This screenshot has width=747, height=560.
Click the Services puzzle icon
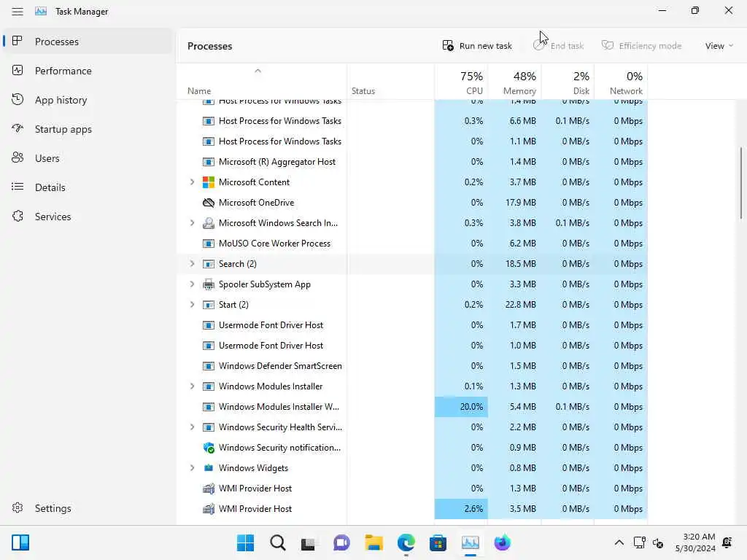click(18, 216)
